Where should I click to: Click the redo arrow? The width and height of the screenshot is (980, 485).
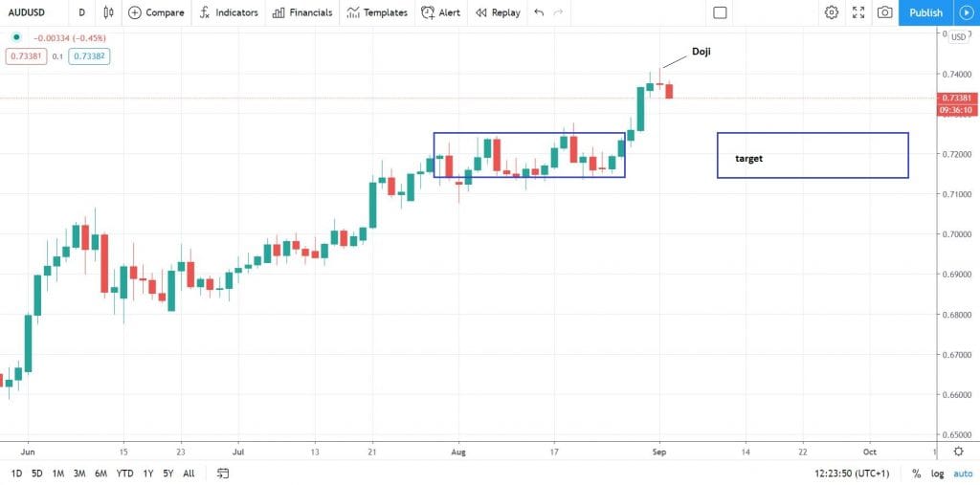tap(558, 11)
